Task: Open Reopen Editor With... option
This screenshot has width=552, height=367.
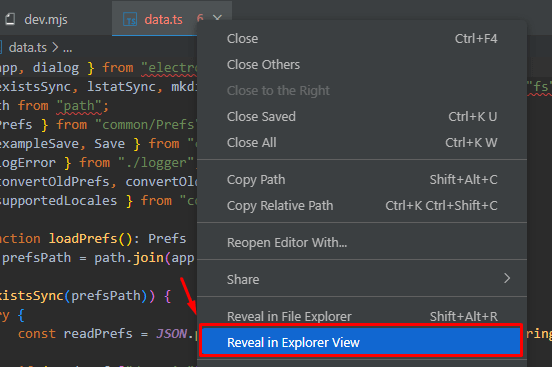Action: pyautogui.click(x=362, y=243)
